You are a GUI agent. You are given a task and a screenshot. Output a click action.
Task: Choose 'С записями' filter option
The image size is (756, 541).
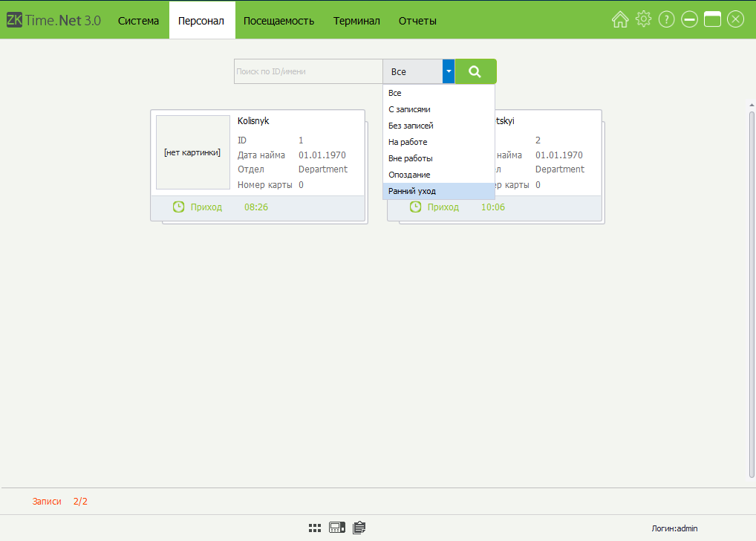click(x=439, y=109)
